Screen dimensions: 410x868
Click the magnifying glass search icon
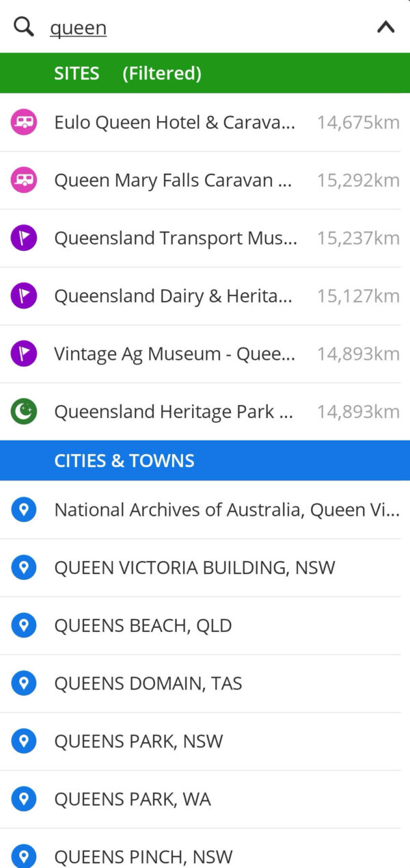[x=23, y=26]
